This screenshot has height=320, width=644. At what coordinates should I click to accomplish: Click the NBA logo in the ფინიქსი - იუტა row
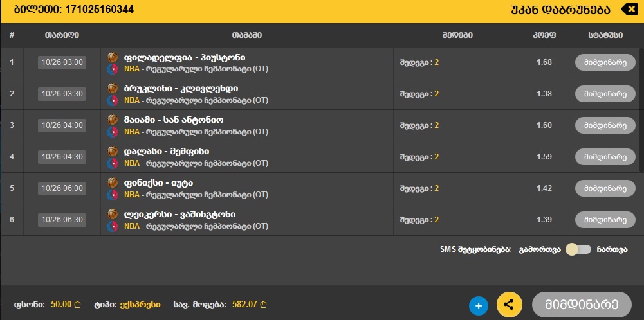[112, 195]
